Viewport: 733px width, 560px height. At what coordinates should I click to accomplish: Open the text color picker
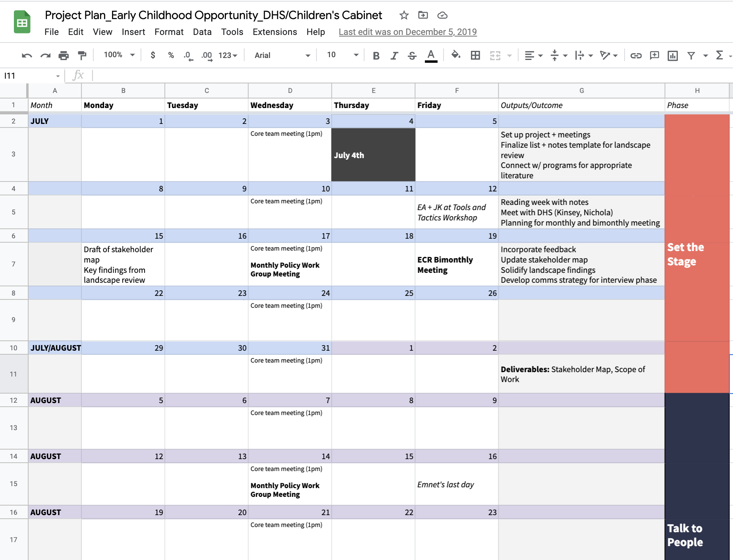[x=431, y=56]
